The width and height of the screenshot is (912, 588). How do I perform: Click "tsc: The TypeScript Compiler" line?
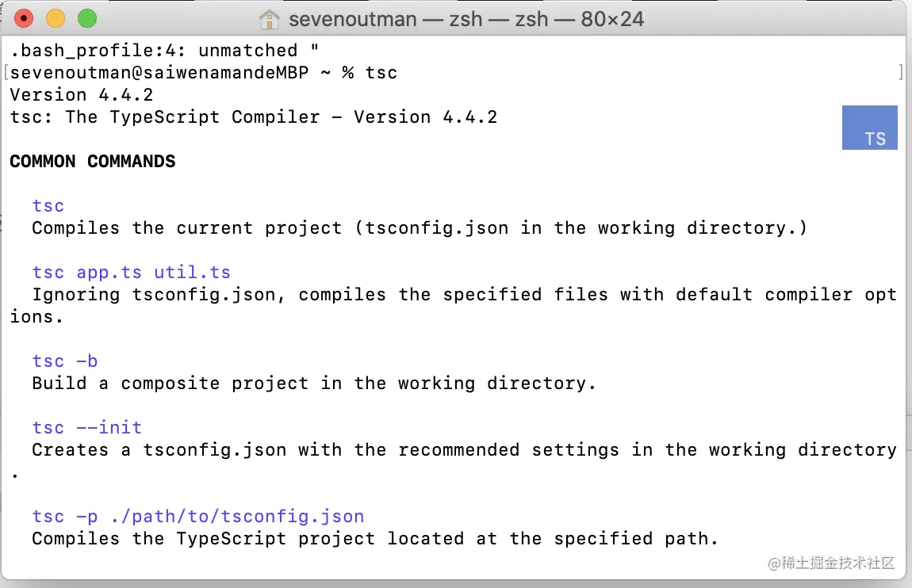point(254,117)
